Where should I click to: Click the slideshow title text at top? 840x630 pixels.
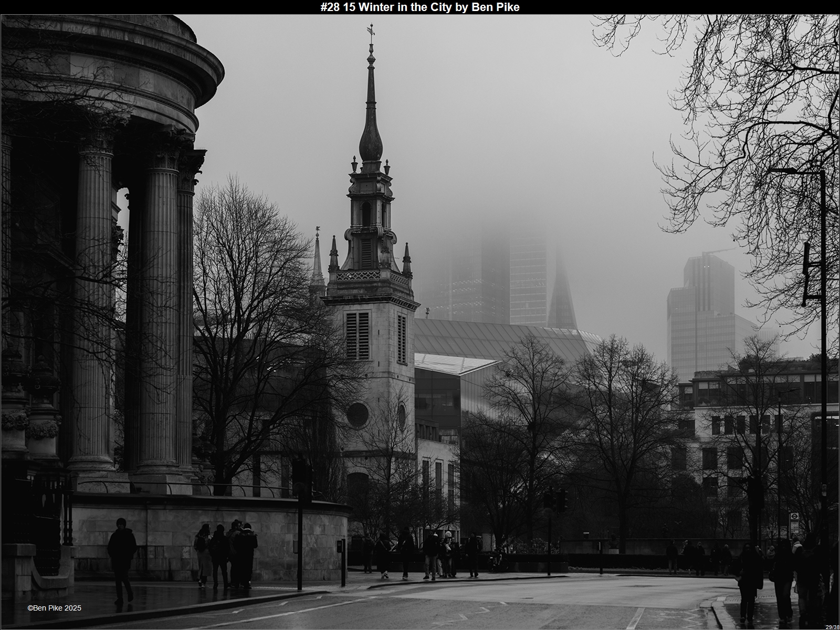(x=419, y=7)
